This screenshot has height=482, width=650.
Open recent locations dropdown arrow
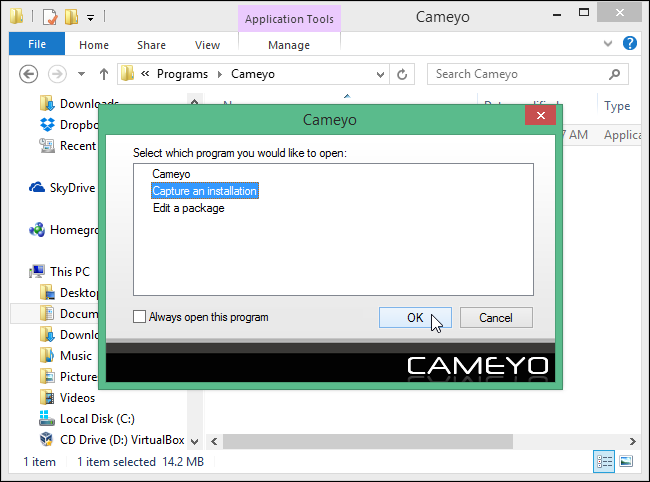click(81, 74)
